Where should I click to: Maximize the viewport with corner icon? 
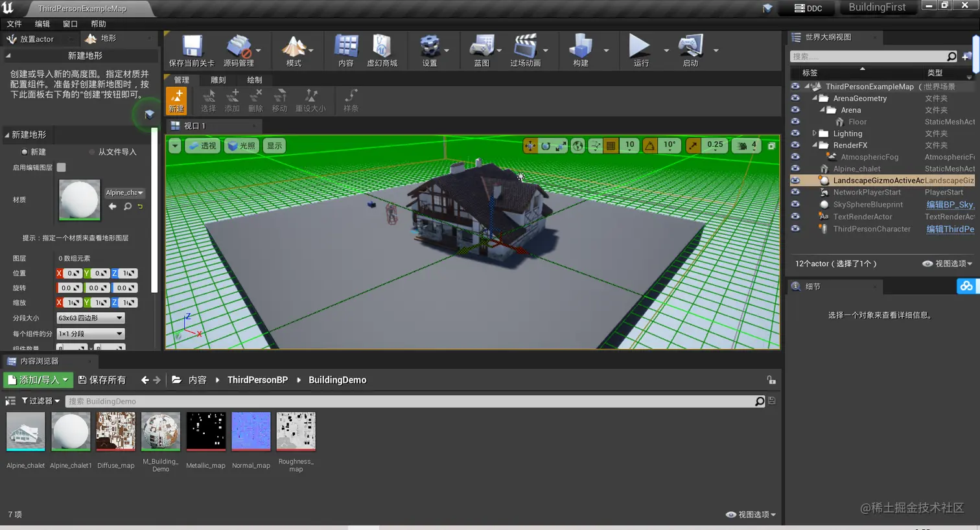click(771, 146)
